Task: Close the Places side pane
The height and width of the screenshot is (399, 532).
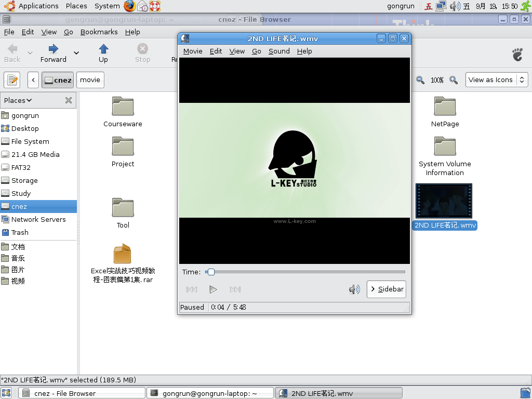Action: (69, 100)
